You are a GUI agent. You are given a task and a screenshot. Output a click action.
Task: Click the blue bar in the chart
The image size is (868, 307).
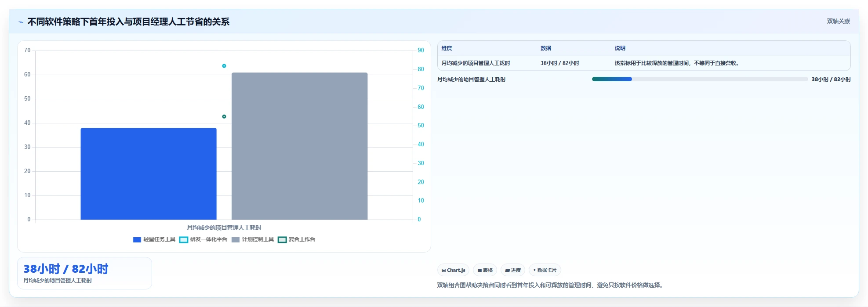[149, 173]
